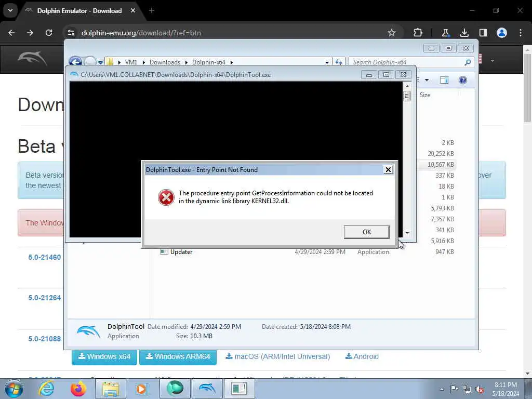Select Downloads in the Explorer breadcrumb
532x399 pixels.
coord(165,62)
